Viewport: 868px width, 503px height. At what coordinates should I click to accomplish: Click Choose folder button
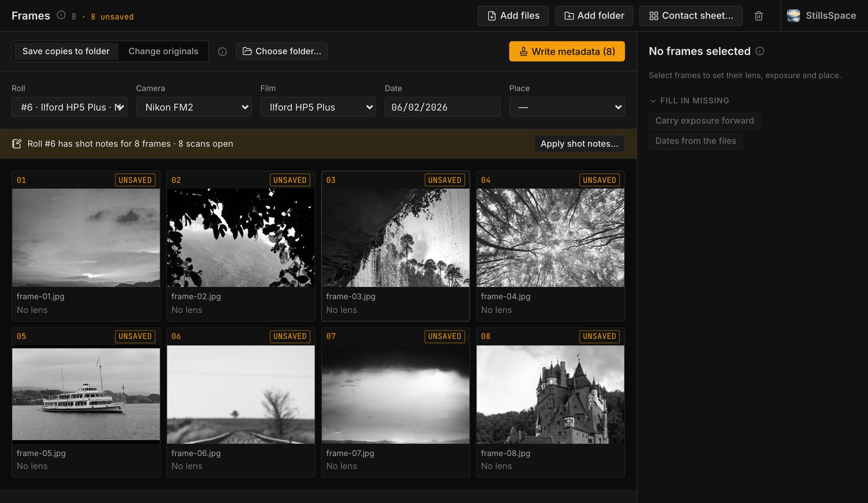coord(282,51)
